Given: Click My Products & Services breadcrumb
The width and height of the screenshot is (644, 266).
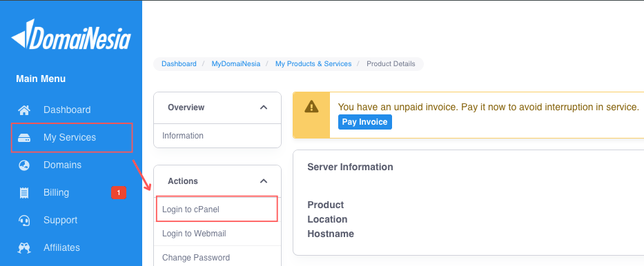Looking at the screenshot, I should click(313, 64).
